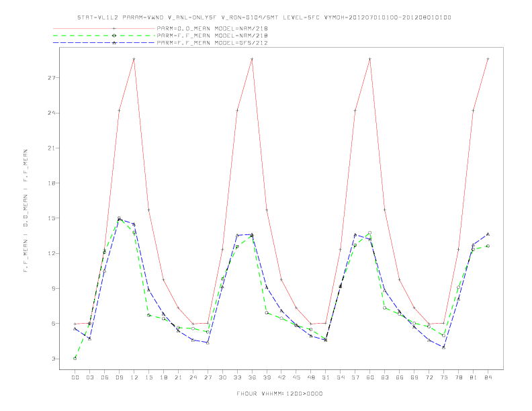Screen dimensions: 532x411
Task: Select the green legend entry PARM=F.F_MEAN MODEL=NAM/218
Action: tap(212, 36)
